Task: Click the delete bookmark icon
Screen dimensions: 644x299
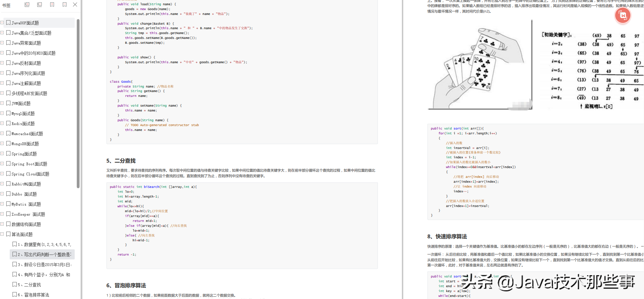Action: tap(64, 5)
